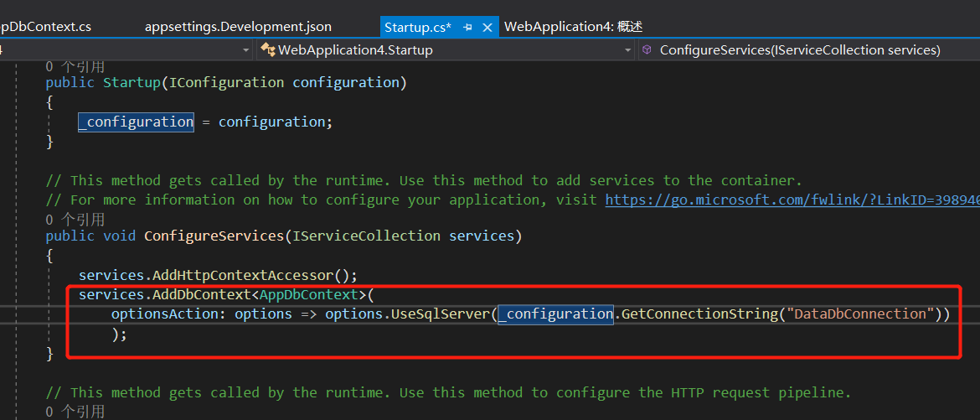Open the ConfigureServices member dropdown
The height and width of the screenshot is (420, 980).
click(x=800, y=50)
